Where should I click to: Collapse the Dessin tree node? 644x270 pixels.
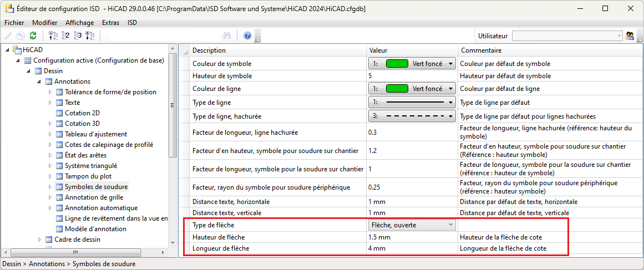(29, 72)
